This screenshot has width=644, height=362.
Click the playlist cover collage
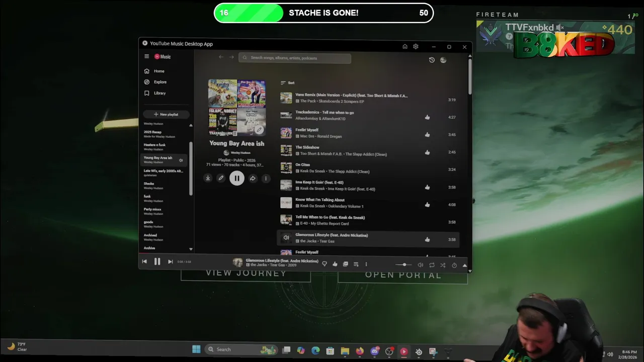[237, 107]
